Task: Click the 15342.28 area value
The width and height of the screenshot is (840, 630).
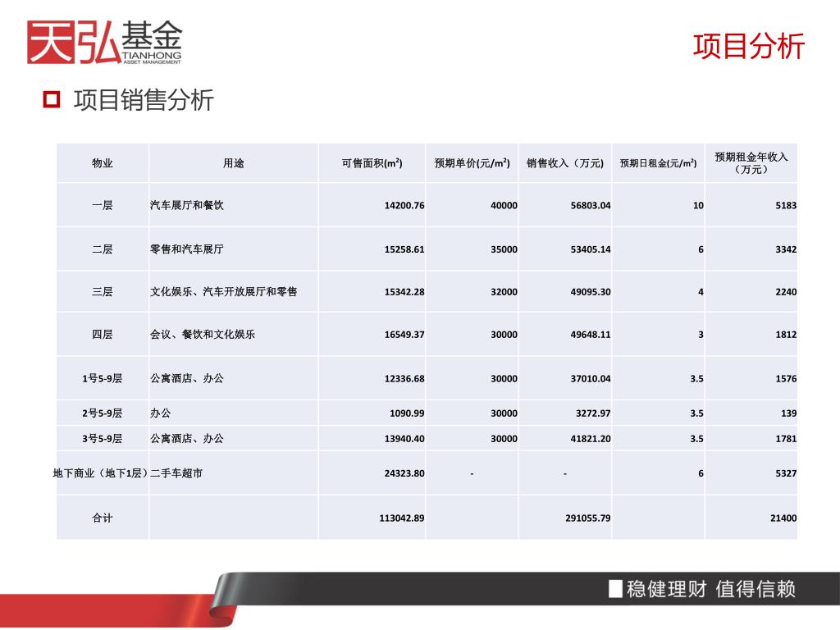Action: point(404,293)
